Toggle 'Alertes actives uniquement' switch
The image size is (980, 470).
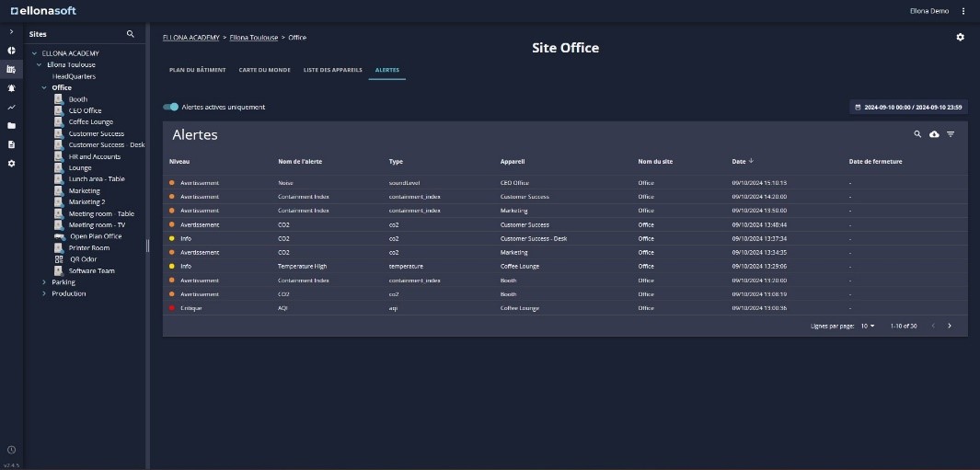pos(171,107)
